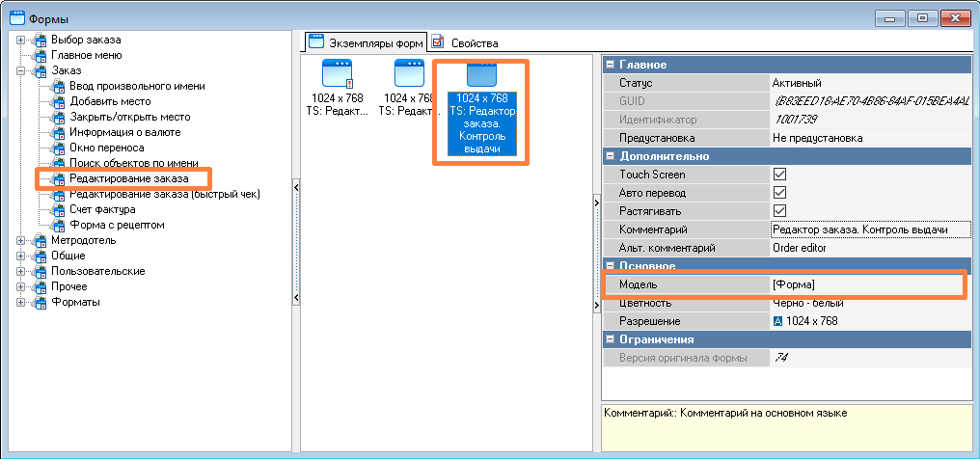Toggle the Touch Screen checkbox

coord(780,175)
